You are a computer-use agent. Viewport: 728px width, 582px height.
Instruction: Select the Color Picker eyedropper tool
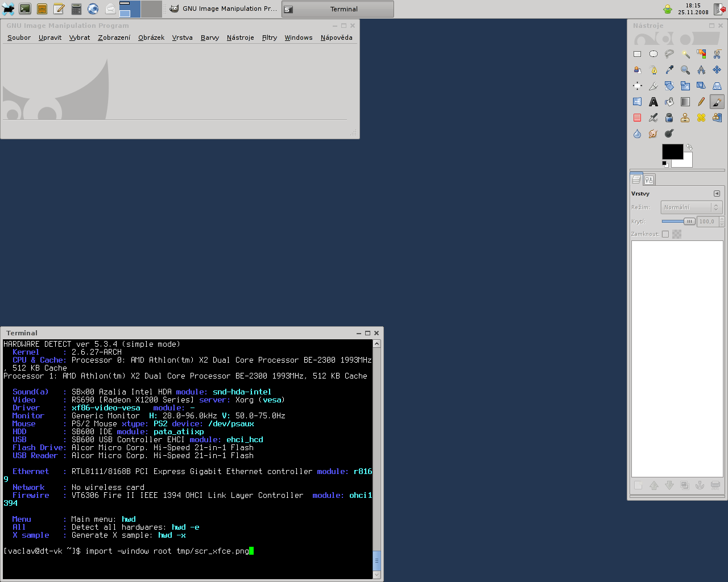point(669,70)
